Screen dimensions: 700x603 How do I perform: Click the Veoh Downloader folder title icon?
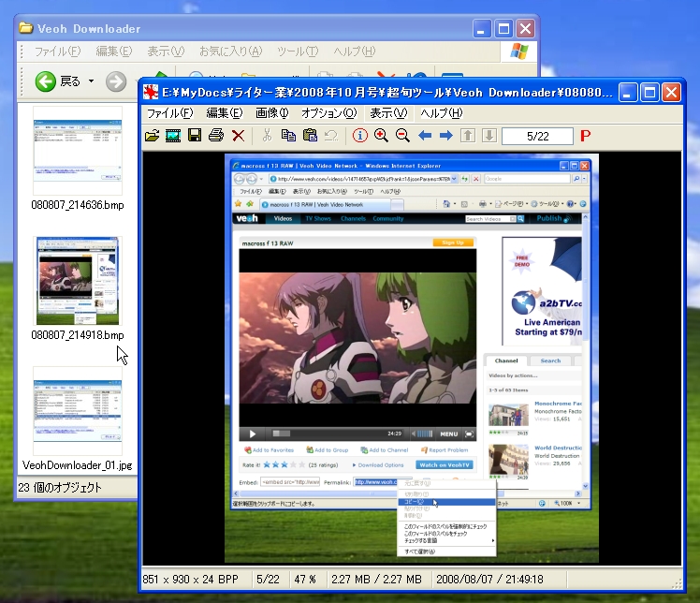(x=26, y=29)
